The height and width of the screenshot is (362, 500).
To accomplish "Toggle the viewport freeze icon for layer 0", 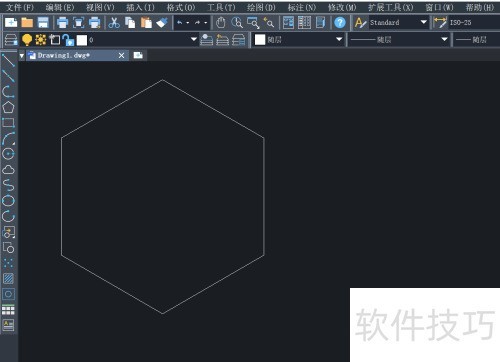I will 55,40.
